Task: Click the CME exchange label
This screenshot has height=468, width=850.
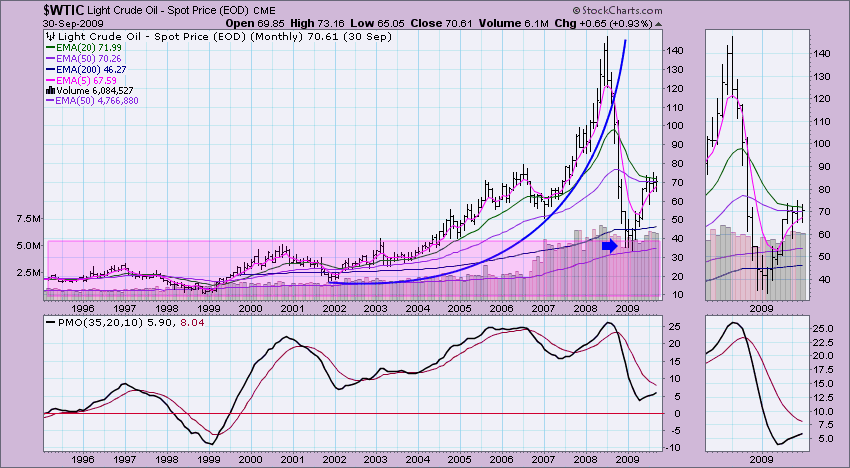Action: (x=264, y=11)
